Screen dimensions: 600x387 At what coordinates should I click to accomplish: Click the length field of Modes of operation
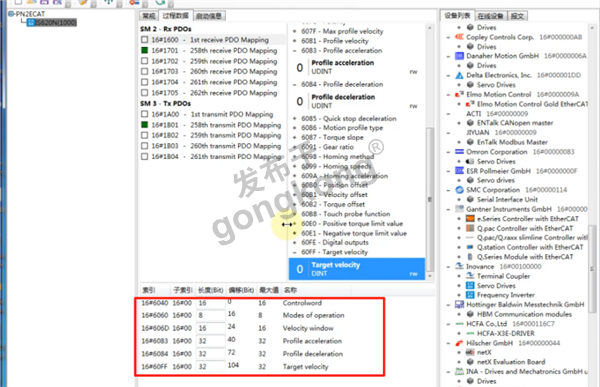(210, 315)
